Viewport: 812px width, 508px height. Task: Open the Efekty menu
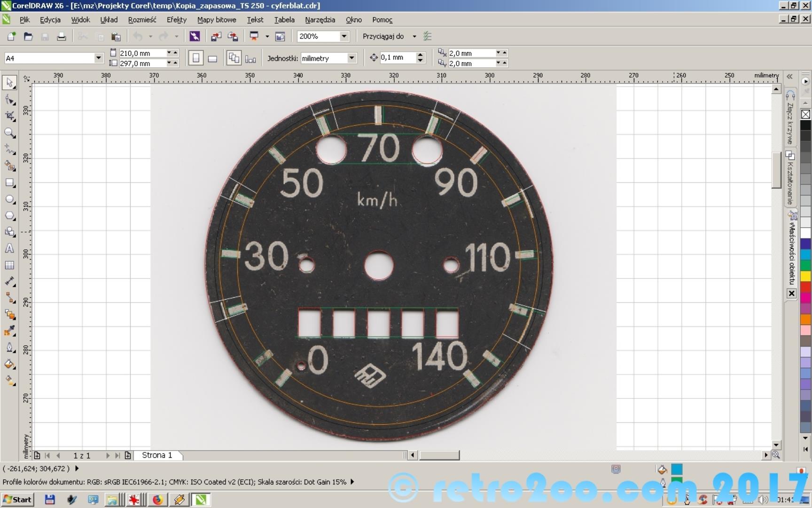click(176, 20)
